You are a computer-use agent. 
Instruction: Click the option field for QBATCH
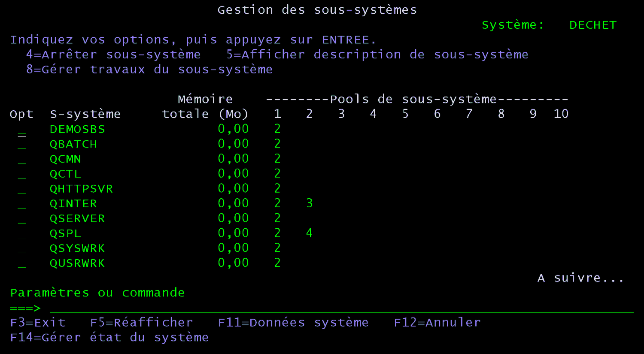[22, 144]
